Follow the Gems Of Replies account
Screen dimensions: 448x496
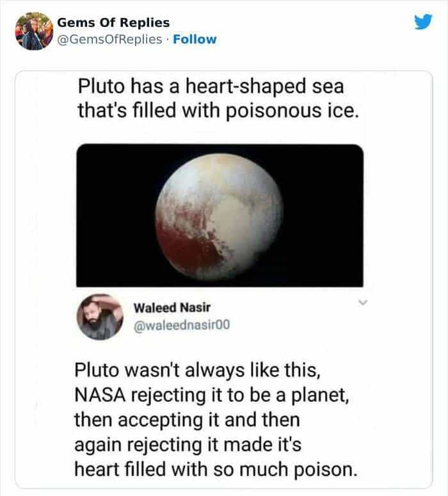pyautogui.click(x=195, y=39)
